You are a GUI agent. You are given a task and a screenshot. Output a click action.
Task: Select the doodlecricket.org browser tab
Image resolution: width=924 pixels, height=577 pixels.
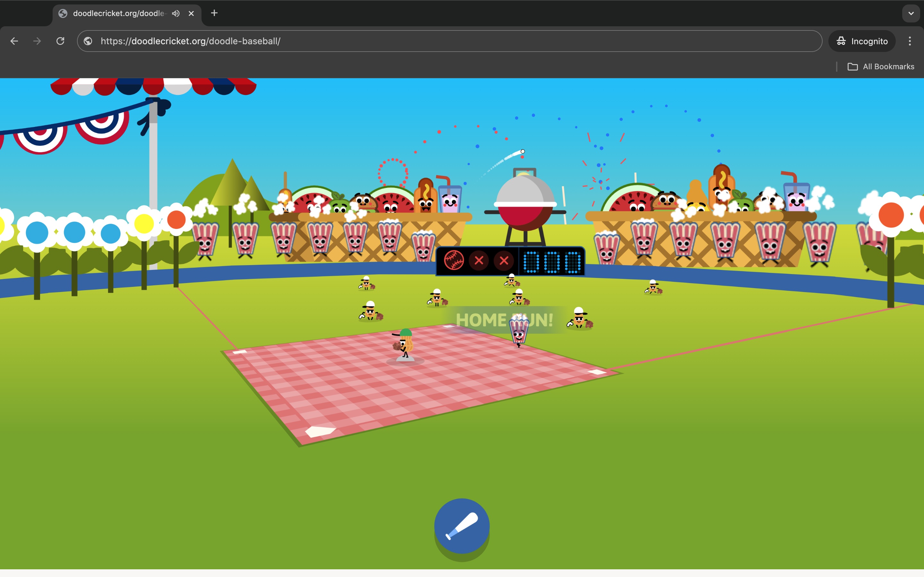coord(118,13)
